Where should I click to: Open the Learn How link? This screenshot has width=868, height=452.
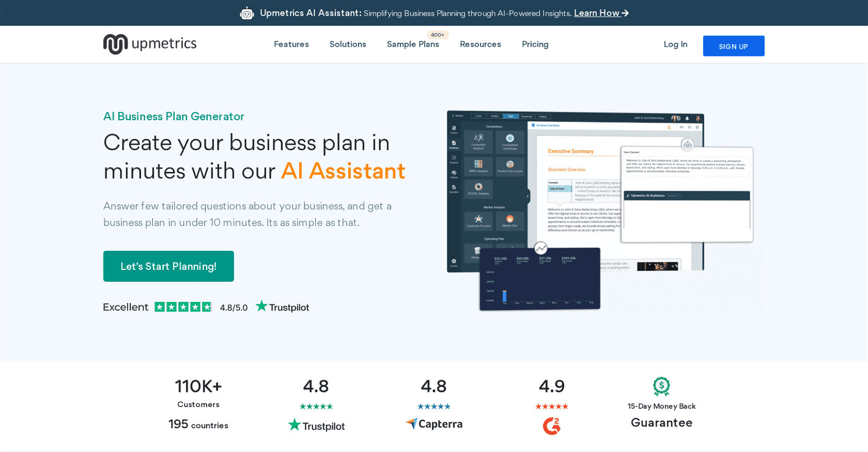click(601, 13)
